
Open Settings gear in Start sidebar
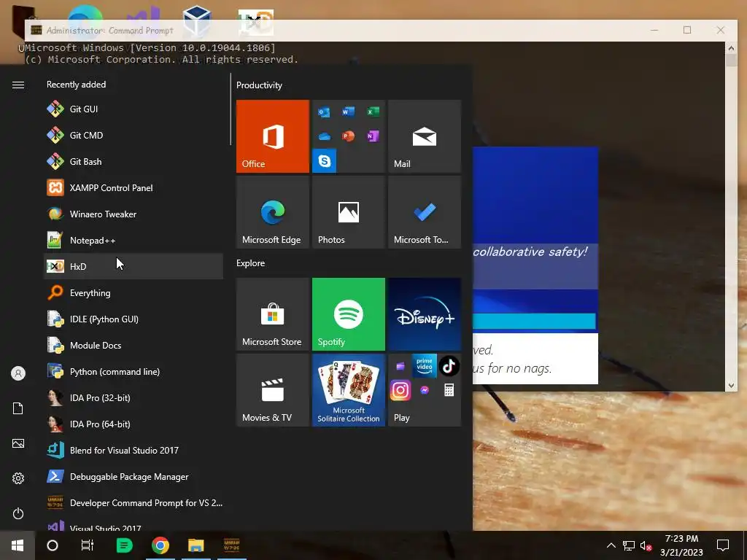(x=18, y=478)
